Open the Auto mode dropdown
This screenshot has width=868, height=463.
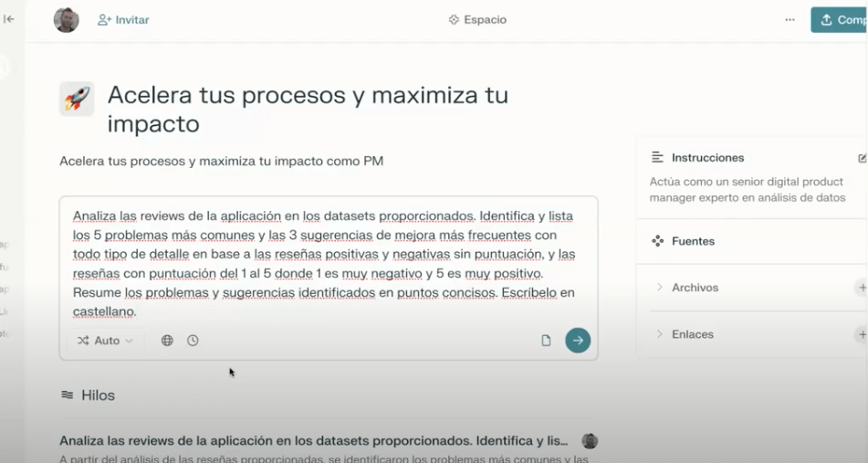pyautogui.click(x=106, y=341)
